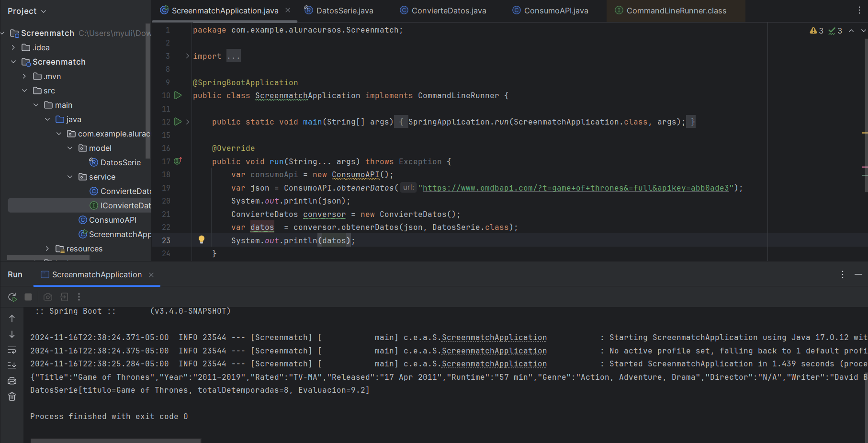Select ConsumoAPI in the project tree
Screen dimensions: 868x443
point(108,220)
